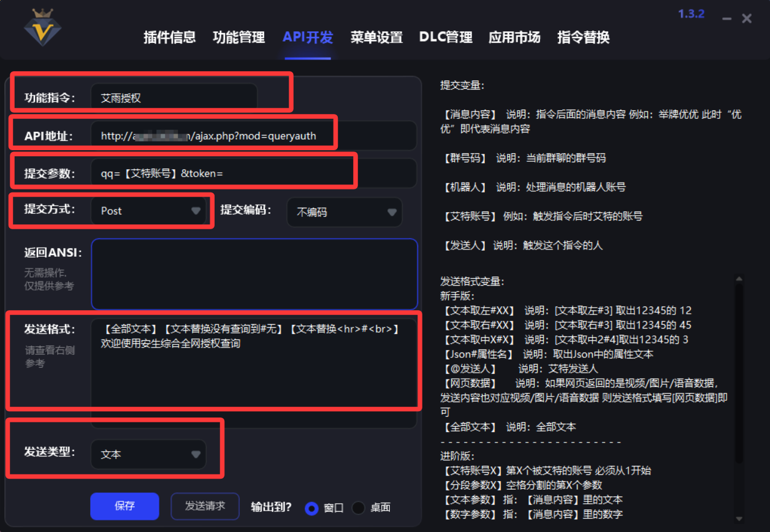The image size is (770, 532).
Task: Open the DLC管理 tab
Action: [446, 37]
